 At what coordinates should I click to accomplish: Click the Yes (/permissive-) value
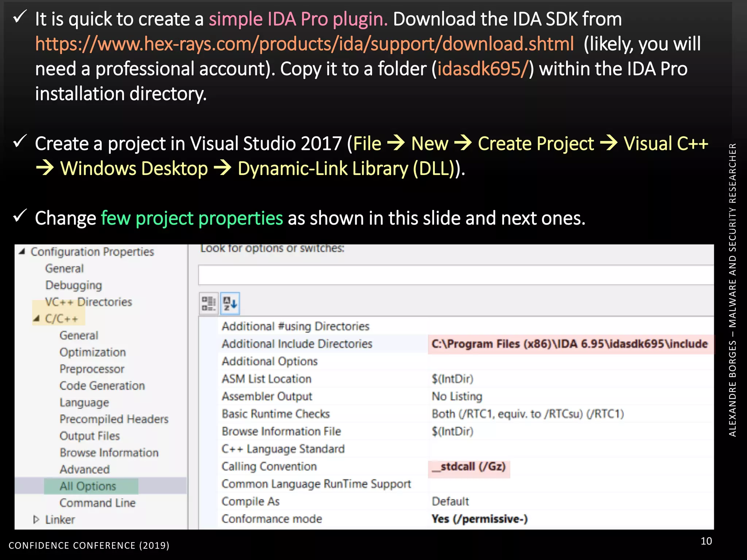tap(480, 519)
